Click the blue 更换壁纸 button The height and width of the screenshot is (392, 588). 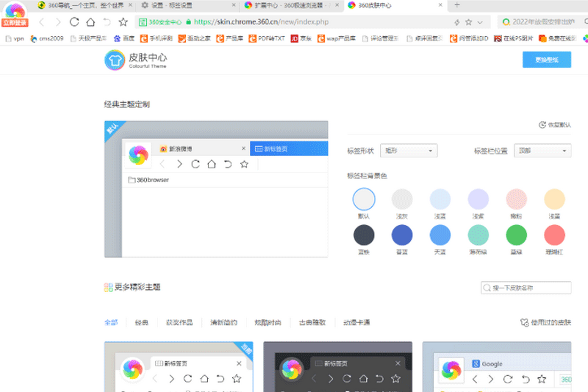[546, 60]
